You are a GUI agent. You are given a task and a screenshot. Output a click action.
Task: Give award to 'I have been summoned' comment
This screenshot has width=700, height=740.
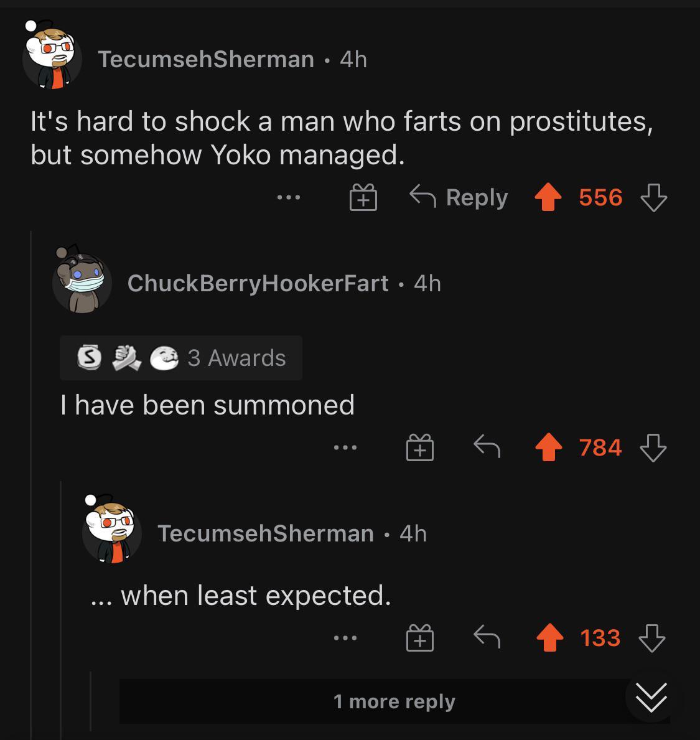coord(420,447)
